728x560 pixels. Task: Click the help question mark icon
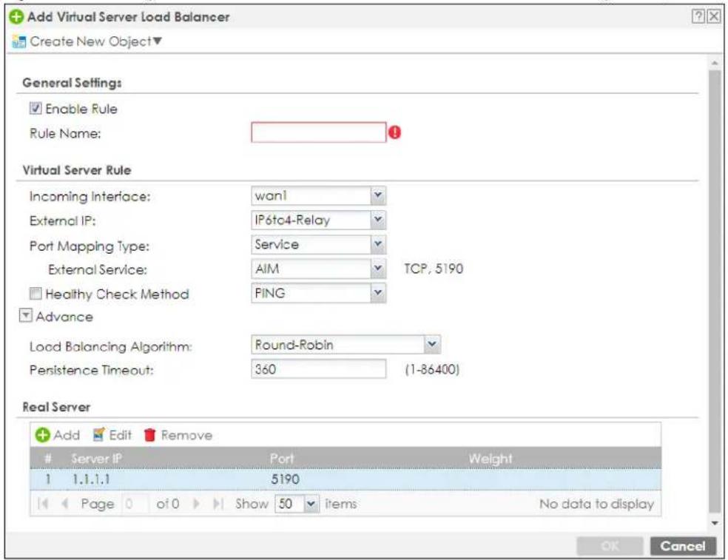[x=698, y=17]
